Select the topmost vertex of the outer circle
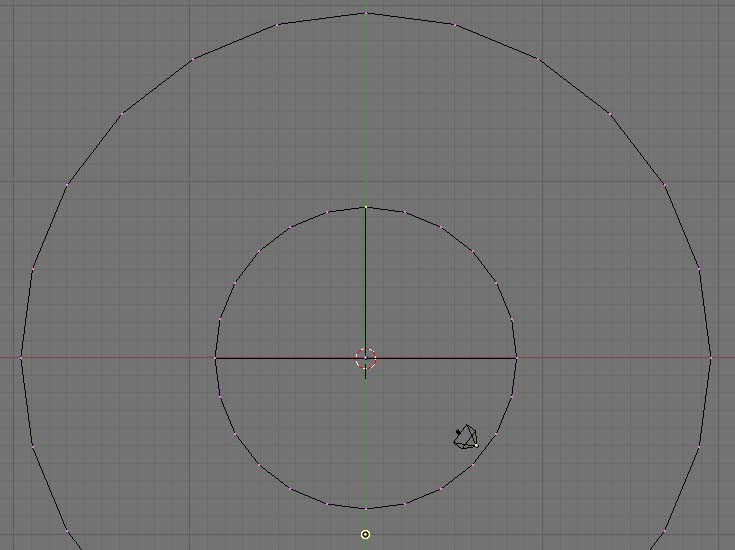735x550 pixels. (366, 13)
